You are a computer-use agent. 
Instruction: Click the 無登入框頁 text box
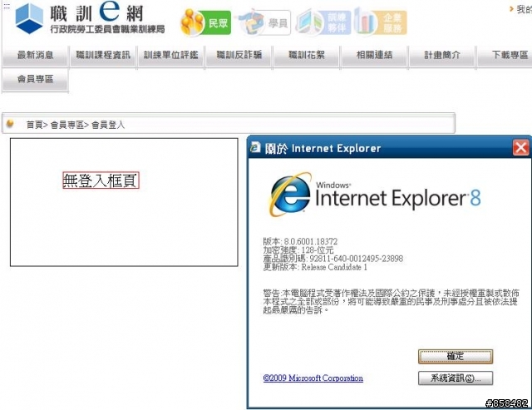[x=101, y=180]
